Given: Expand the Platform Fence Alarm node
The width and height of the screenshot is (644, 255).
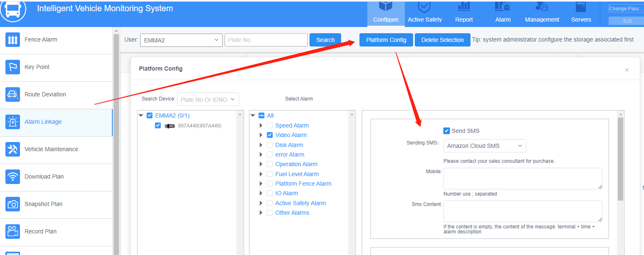Looking at the screenshot, I should pyautogui.click(x=261, y=184).
